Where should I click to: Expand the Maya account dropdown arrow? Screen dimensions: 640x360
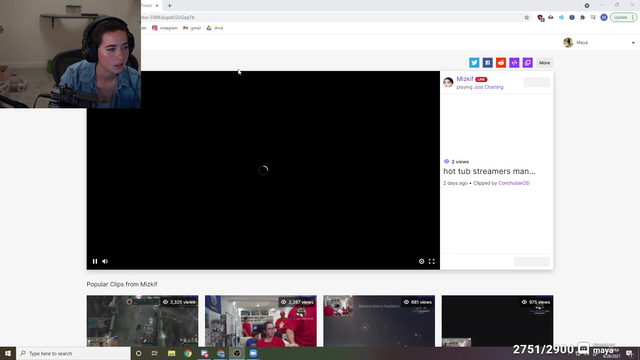[633, 43]
